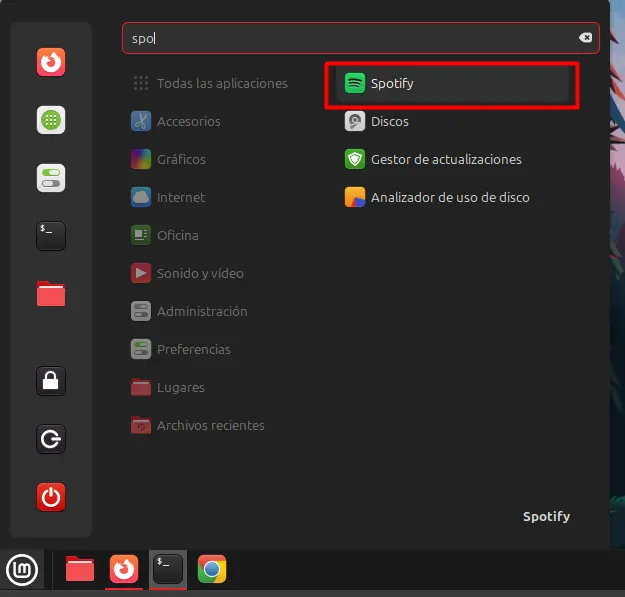
Task: Select the Sonido y vídeo category
Action: tap(199, 274)
